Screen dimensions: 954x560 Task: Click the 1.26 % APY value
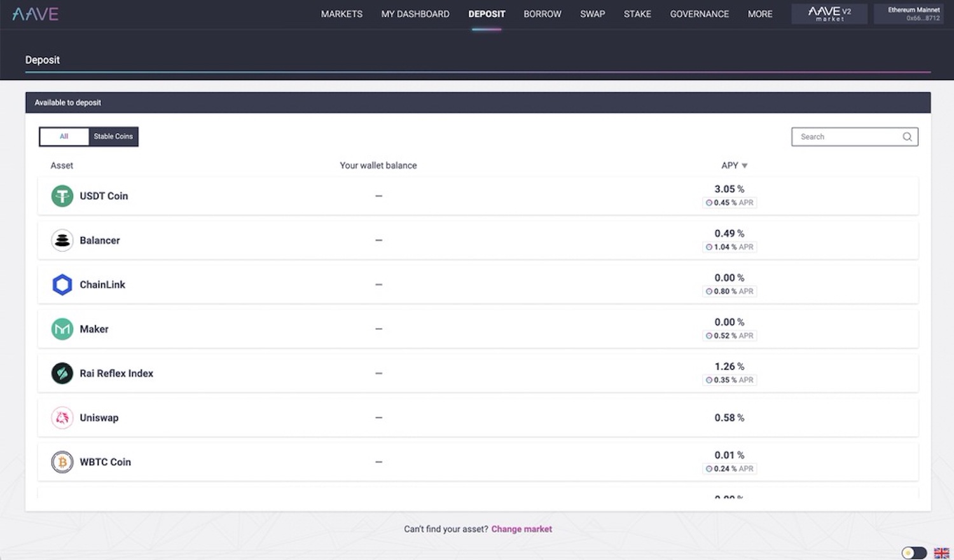(x=729, y=366)
